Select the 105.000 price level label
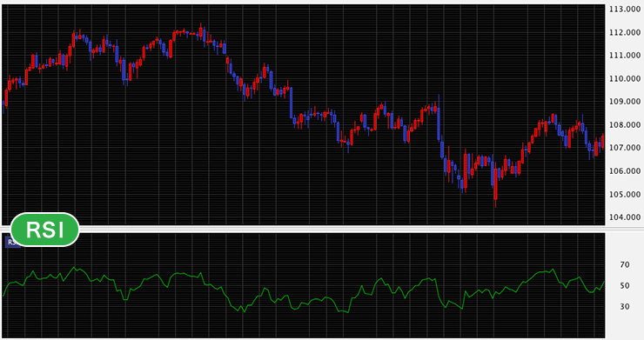This screenshot has width=644, height=340. tap(624, 194)
